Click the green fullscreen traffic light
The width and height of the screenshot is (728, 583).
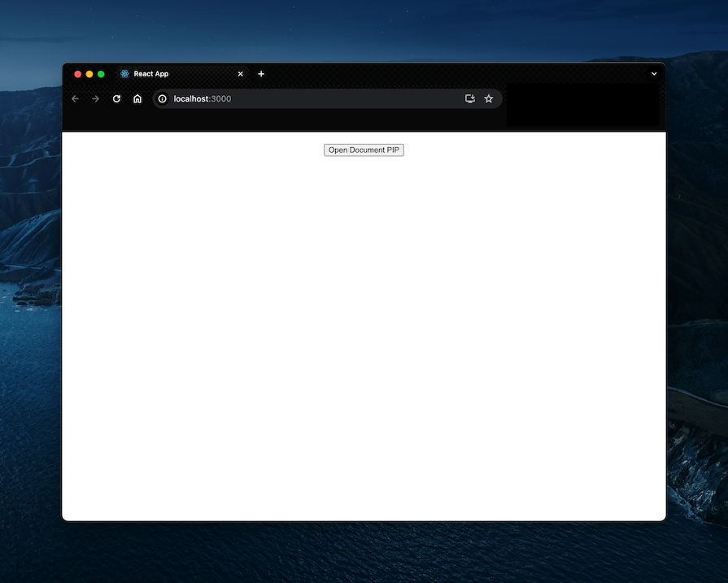(x=100, y=73)
